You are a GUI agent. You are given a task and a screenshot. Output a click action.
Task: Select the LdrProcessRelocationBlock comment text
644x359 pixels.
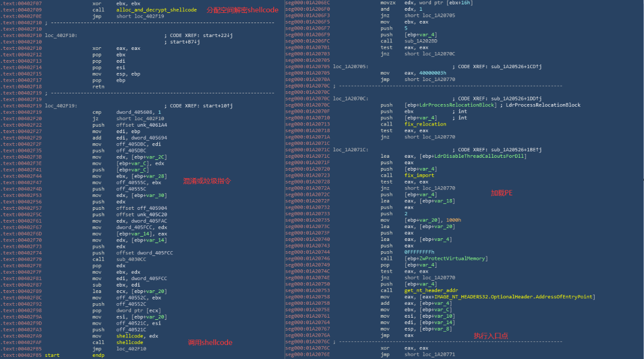click(x=543, y=105)
